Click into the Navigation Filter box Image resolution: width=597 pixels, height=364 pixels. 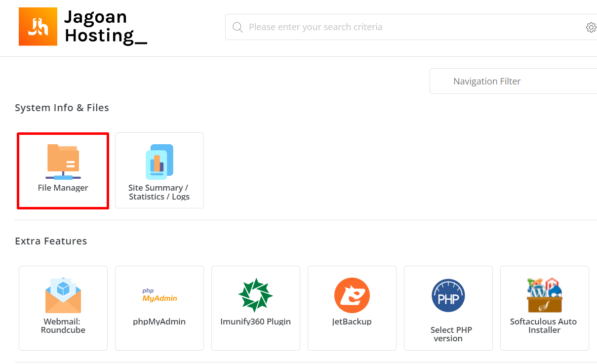(514, 81)
